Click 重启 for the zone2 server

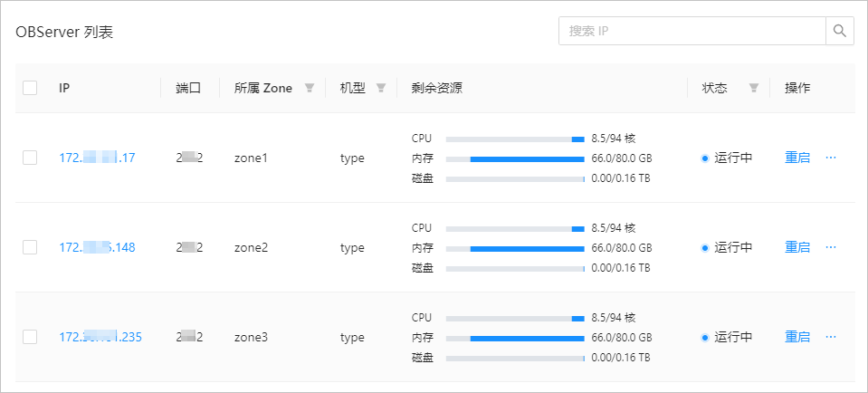click(x=797, y=247)
